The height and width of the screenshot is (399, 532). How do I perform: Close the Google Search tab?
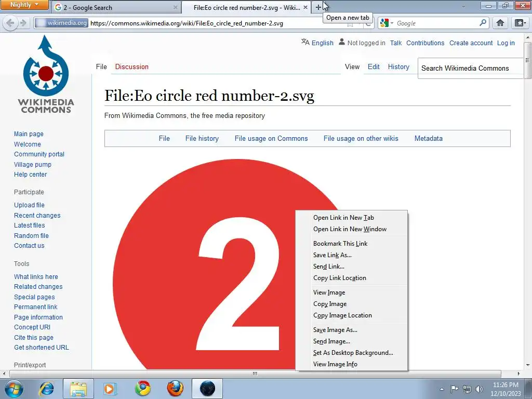pyautogui.click(x=175, y=7)
